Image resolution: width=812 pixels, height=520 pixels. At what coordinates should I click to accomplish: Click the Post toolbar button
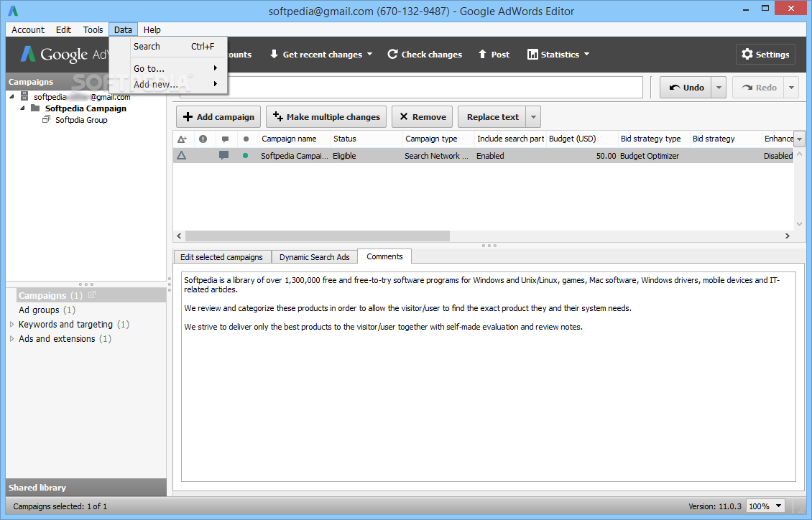pyautogui.click(x=494, y=54)
